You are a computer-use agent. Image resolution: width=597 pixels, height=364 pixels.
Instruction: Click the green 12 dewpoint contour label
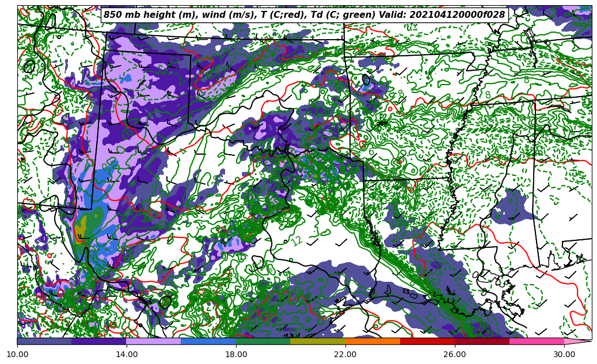(298, 240)
